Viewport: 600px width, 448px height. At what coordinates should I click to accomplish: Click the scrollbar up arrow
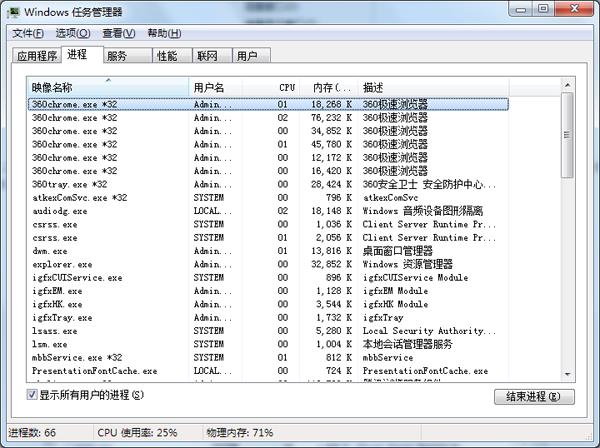(x=567, y=85)
